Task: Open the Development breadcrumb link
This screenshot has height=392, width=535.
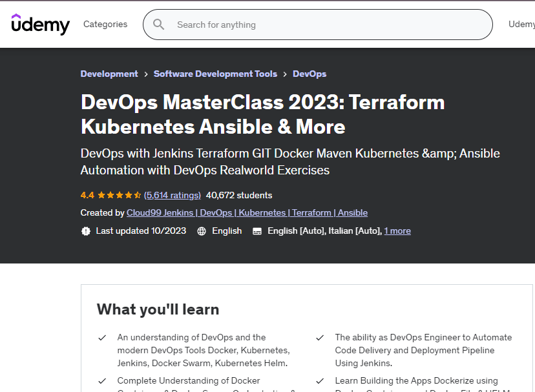Action: coord(109,74)
